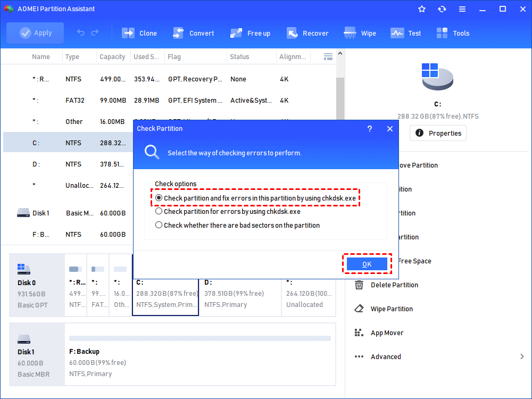Select check partition for errors only option
The image size is (532, 399).
click(159, 211)
